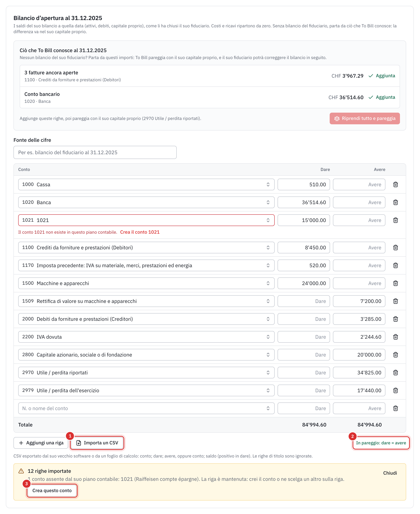Screen dimensions: 420x514
Task: Open the 1020 Banca account dropdown
Action: click(146, 202)
